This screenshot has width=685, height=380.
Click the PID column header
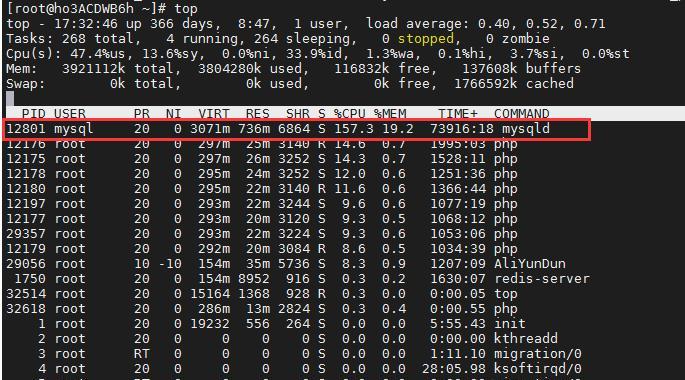coord(34,114)
